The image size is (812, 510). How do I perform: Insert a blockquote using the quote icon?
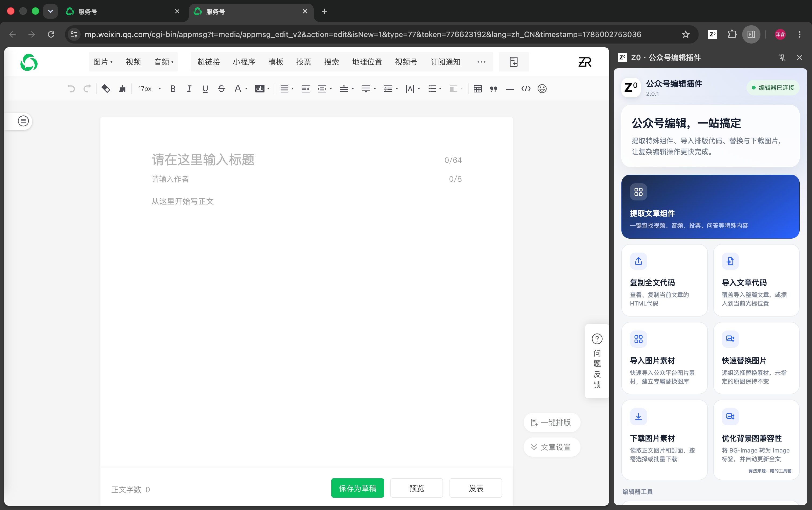click(494, 89)
